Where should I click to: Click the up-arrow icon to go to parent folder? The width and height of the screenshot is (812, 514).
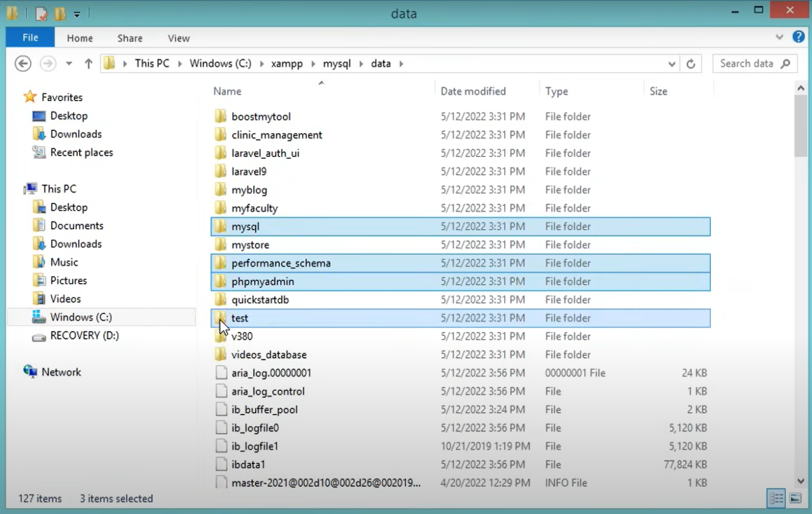click(x=88, y=63)
